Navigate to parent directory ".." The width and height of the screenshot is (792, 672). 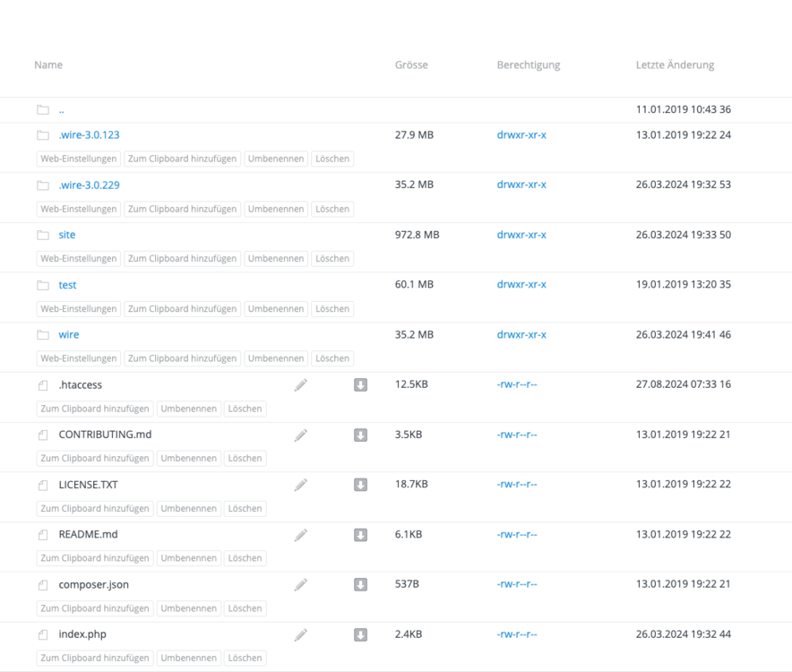pos(61,110)
